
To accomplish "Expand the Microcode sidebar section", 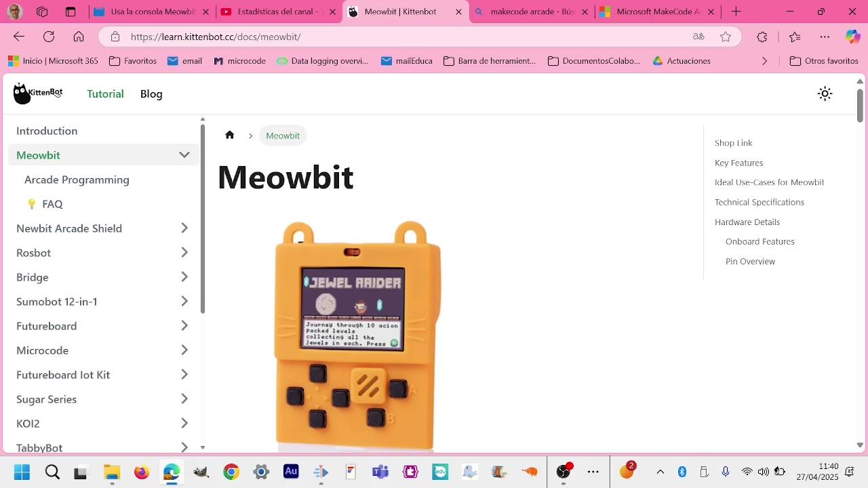I will click(184, 350).
